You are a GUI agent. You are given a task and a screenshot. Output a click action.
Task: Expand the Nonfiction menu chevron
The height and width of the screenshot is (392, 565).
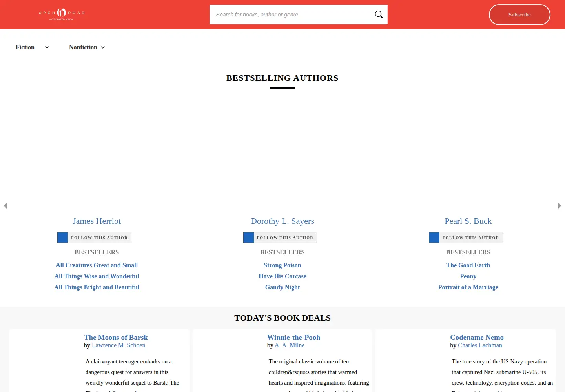[103, 47]
